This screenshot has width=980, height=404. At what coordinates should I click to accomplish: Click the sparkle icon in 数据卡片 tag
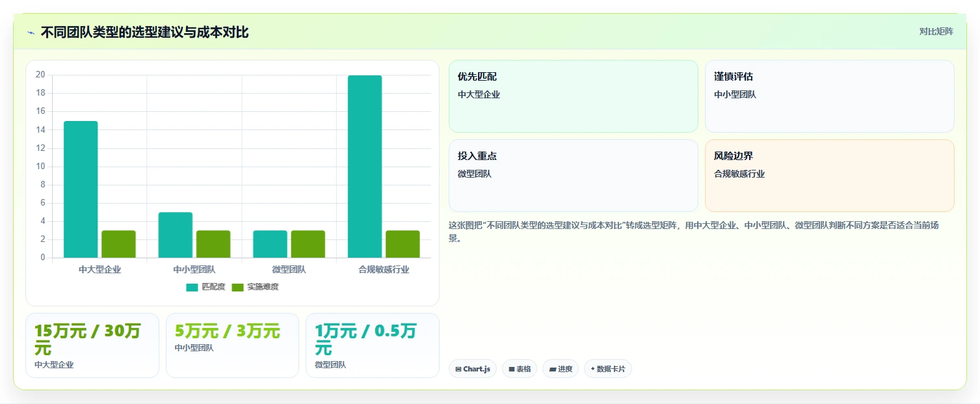(592, 370)
